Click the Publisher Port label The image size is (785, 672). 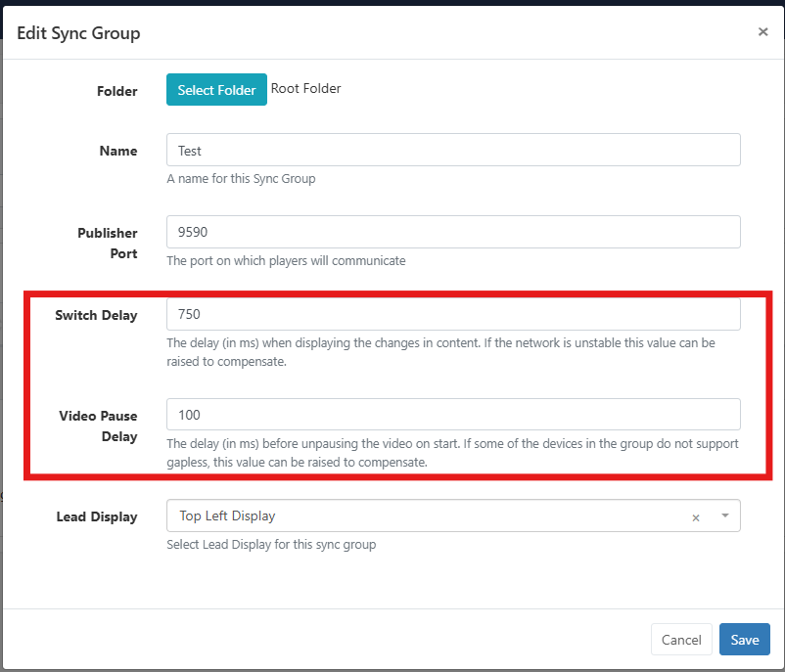108,243
